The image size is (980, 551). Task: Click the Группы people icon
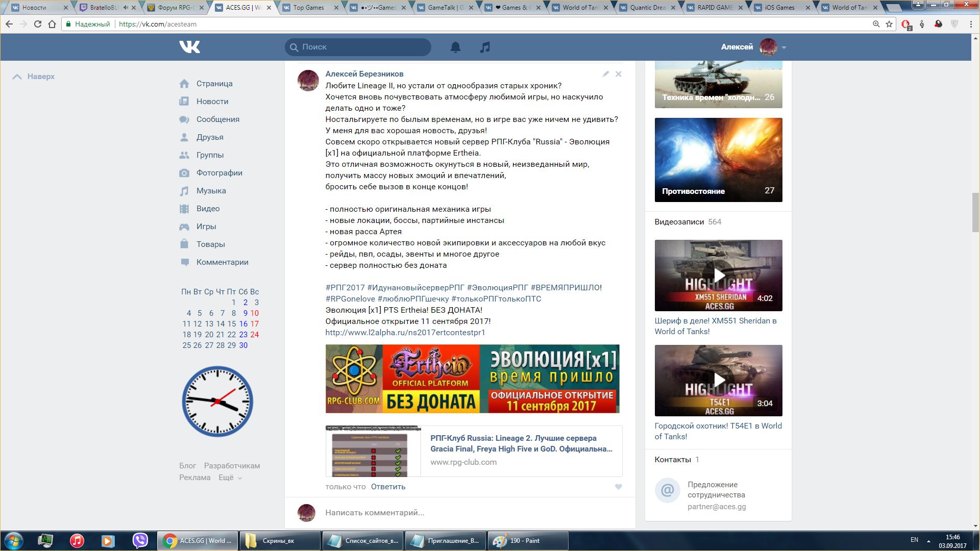[x=184, y=155]
